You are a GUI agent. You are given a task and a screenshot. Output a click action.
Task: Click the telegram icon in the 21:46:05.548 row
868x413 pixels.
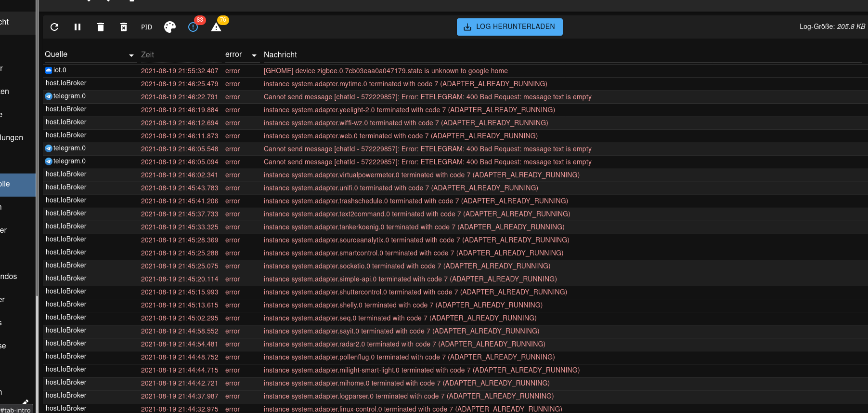(49, 148)
